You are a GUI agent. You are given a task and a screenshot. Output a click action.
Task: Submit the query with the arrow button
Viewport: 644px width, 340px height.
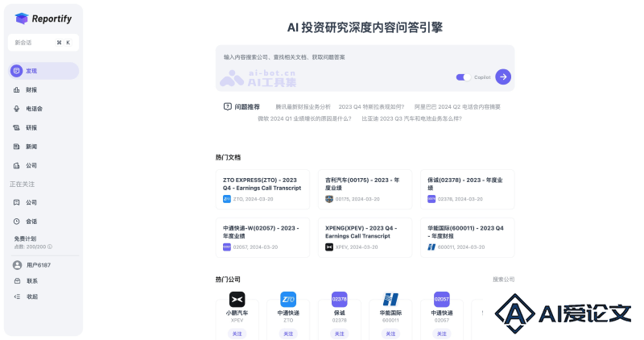502,77
